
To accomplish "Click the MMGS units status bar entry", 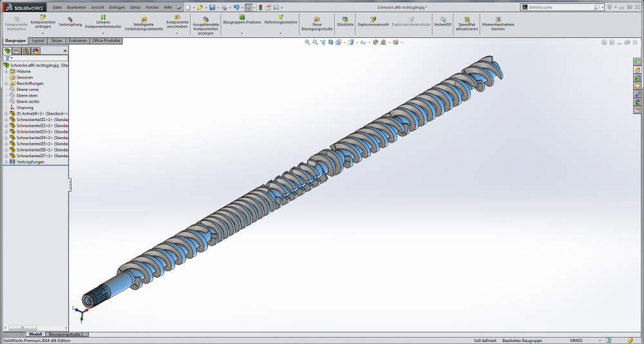I will pyautogui.click(x=576, y=340).
